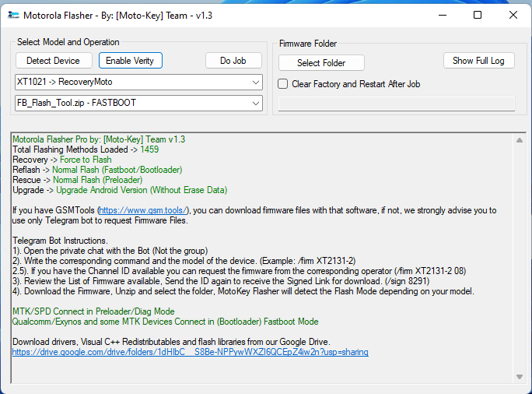Run the Do Job button
Screen dimensions: 532x394
(233, 61)
